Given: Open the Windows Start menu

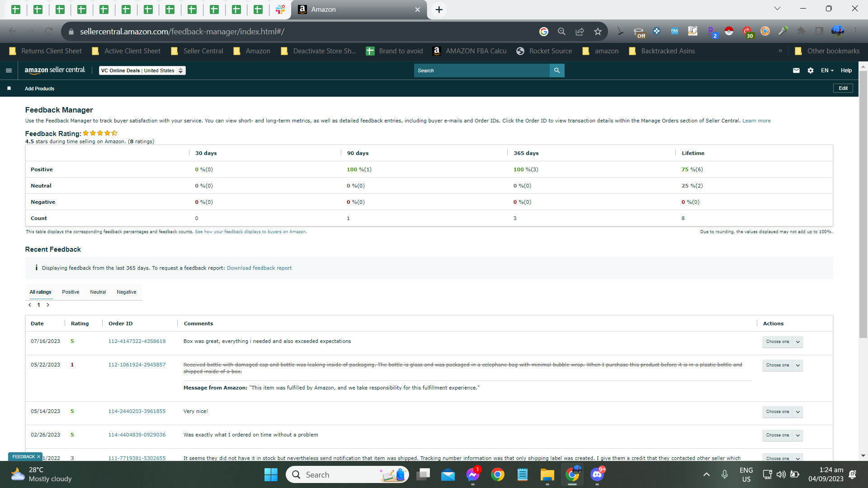Looking at the screenshot, I should point(271,474).
